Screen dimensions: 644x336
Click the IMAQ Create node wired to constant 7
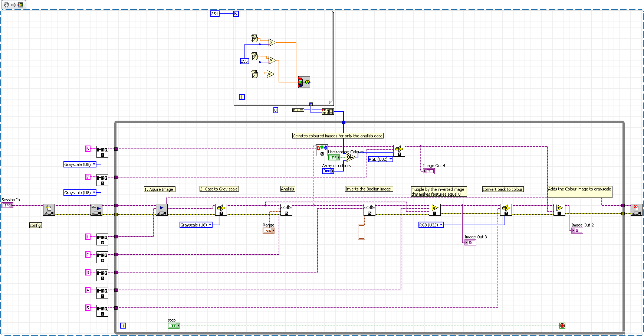tap(102, 180)
